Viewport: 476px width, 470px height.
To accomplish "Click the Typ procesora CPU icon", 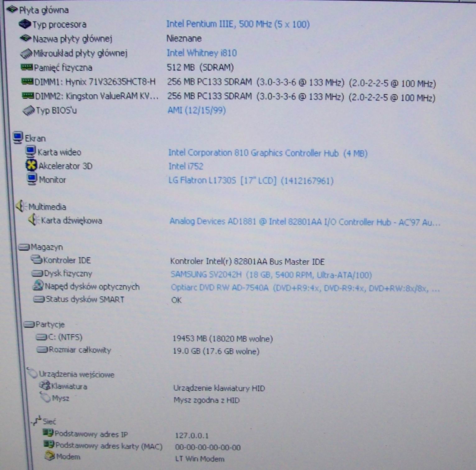I will pos(25,24).
